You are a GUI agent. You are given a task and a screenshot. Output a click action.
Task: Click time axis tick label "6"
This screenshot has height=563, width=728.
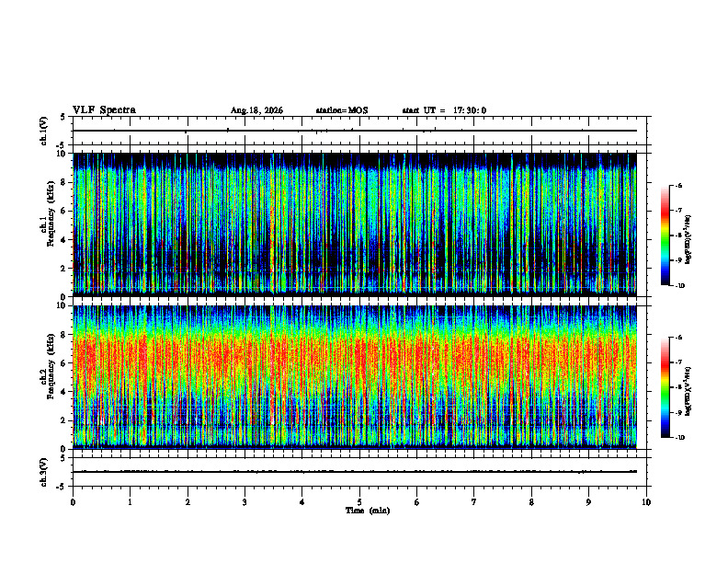point(417,502)
